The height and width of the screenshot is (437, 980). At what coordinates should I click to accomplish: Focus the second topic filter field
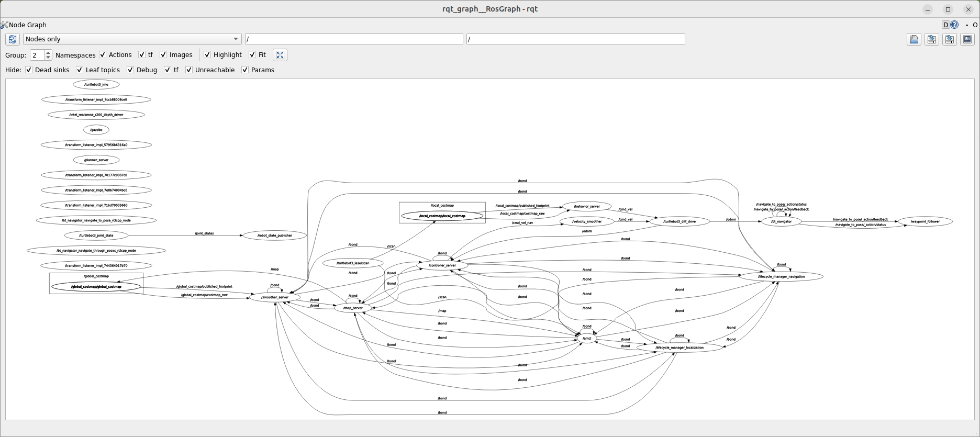point(576,39)
